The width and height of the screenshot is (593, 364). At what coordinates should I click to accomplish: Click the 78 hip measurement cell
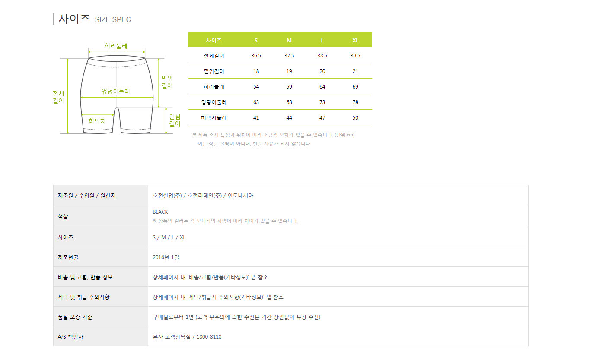[355, 102]
